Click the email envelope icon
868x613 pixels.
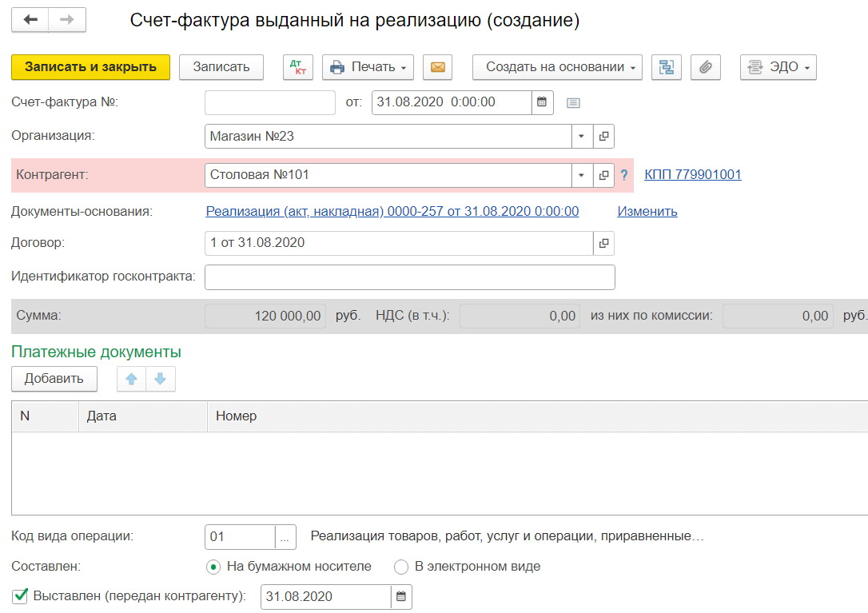[436, 66]
